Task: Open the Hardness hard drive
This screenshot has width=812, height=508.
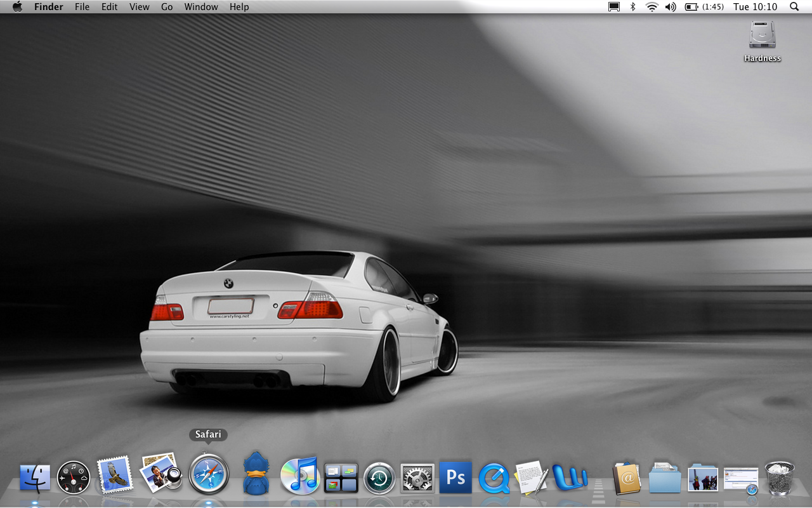Action: click(762, 36)
